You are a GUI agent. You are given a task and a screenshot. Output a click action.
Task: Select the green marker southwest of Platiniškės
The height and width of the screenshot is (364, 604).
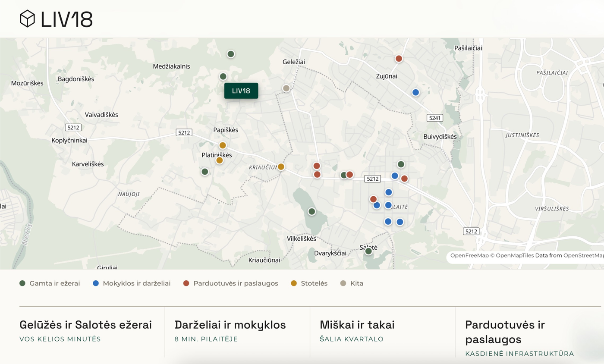tap(205, 172)
